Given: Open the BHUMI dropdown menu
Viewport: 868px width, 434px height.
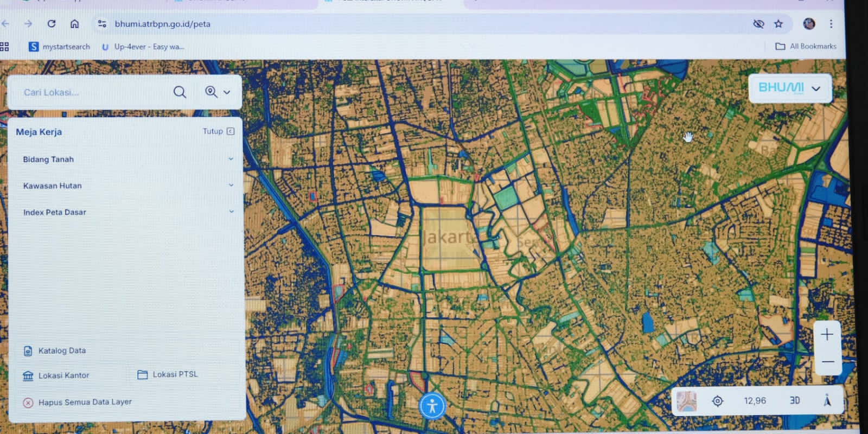Looking at the screenshot, I should pyautogui.click(x=789, y=88).
